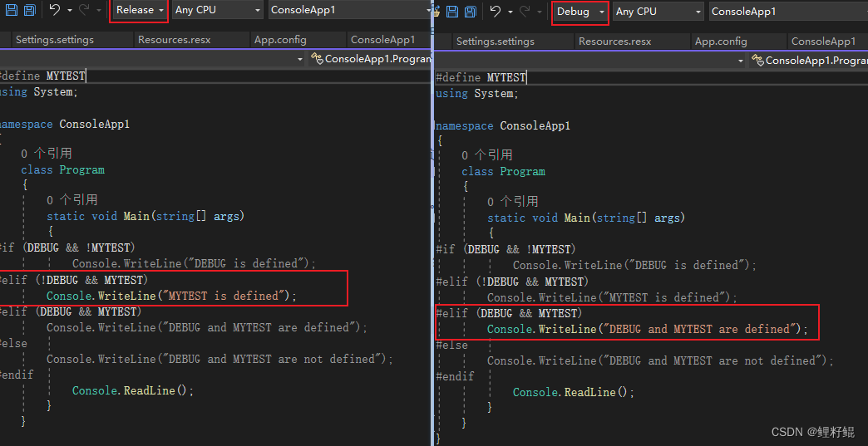
Task: Open Undo history arrow in the Release window
Action: (70, 11)
